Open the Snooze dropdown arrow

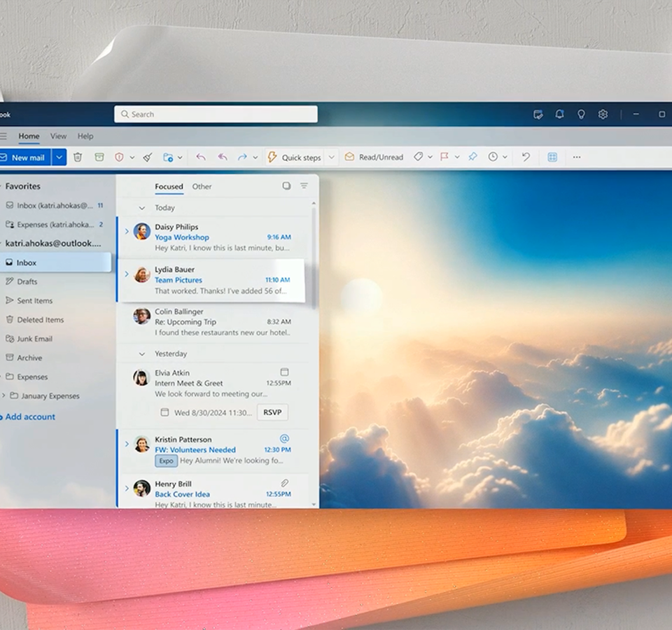(505, 157)
